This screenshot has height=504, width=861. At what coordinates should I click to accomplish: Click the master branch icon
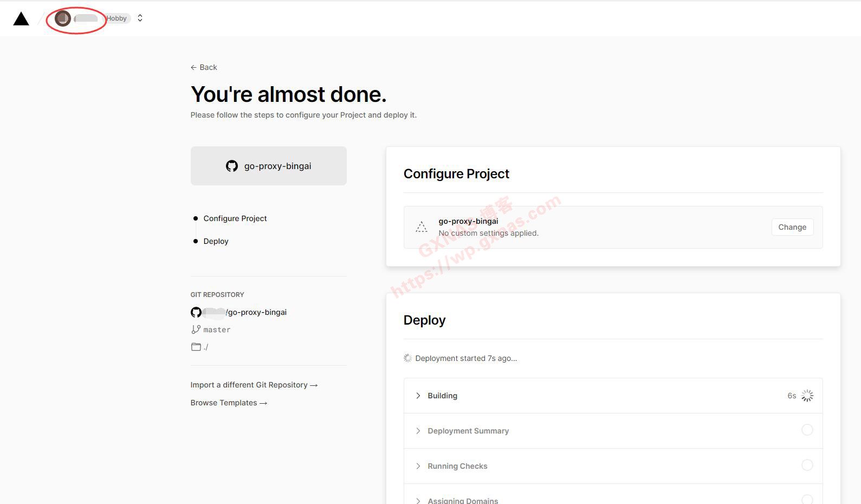(x=196, y=329)
